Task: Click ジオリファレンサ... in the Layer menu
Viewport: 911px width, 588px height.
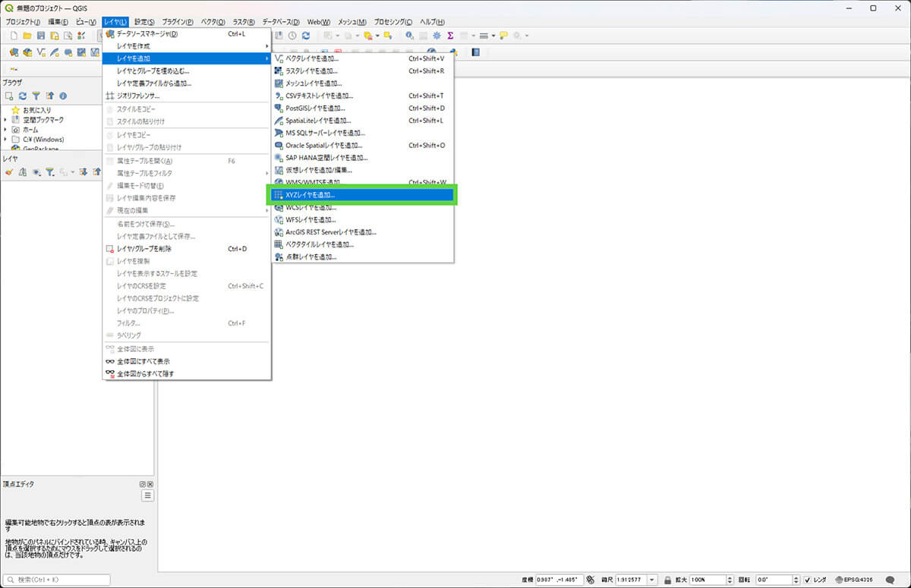Action: [187, 96]
